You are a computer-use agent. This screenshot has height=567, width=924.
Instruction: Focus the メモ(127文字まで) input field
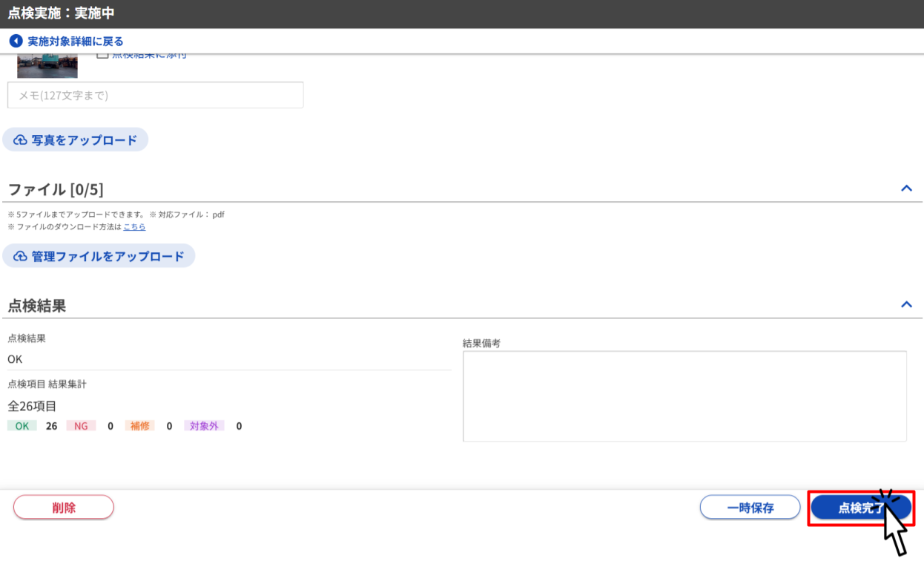pos(155,96)
